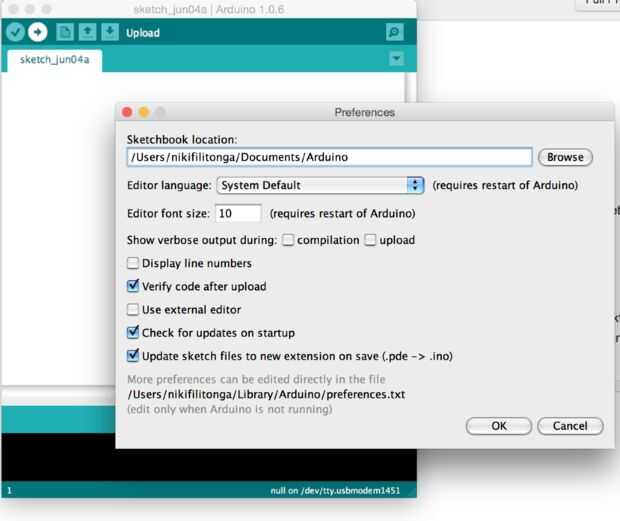Click the Upload arrow toolbar icon
Screen dimensions: 620x521
38,32
